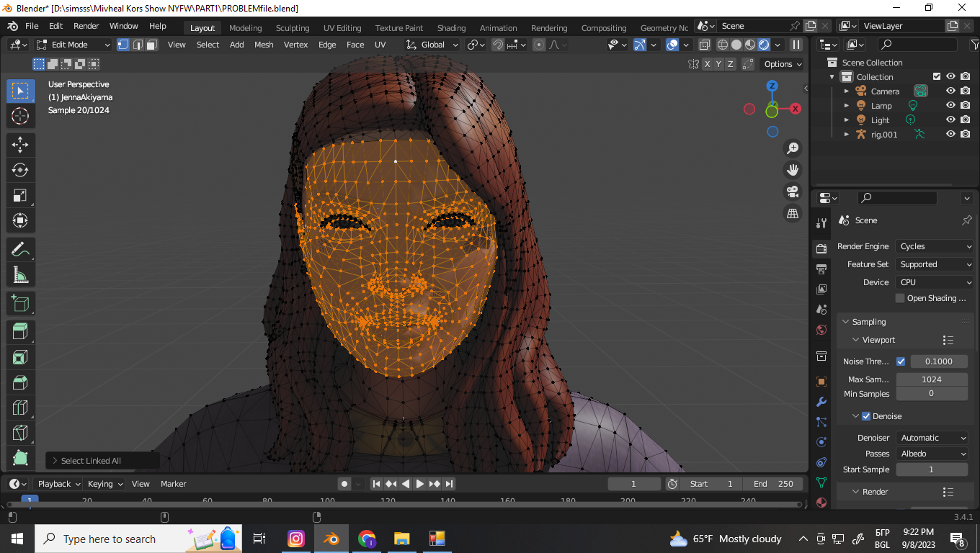Play the animation forward
This screenshot has height=553, width=980.
420,484
